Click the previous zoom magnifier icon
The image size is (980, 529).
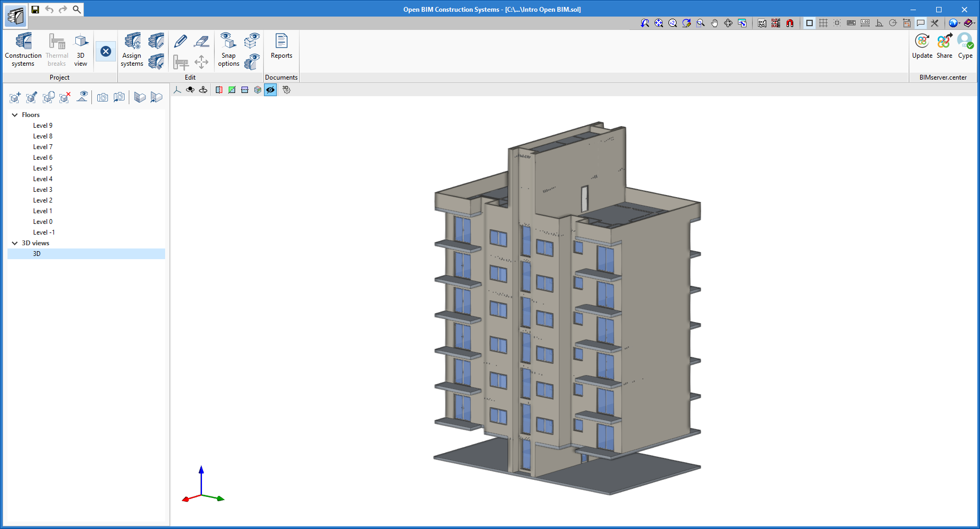645,23
